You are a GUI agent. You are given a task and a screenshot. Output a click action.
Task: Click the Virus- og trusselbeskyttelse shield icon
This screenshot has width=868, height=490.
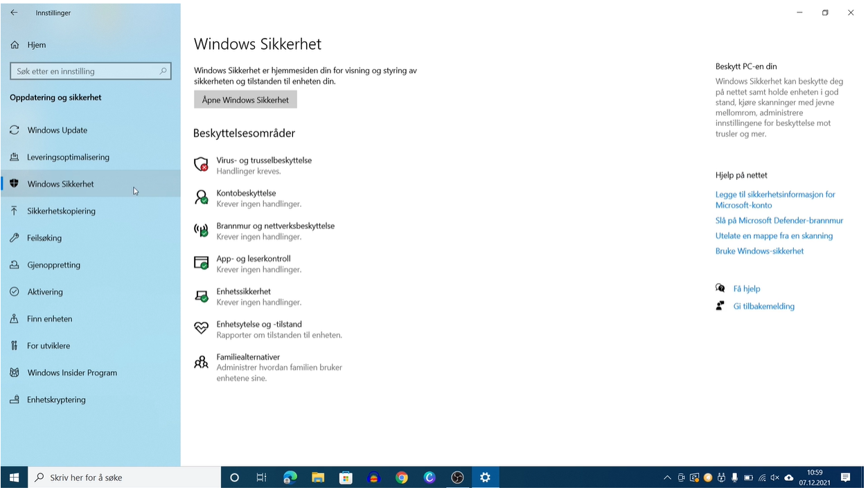(x=201, y=165)
